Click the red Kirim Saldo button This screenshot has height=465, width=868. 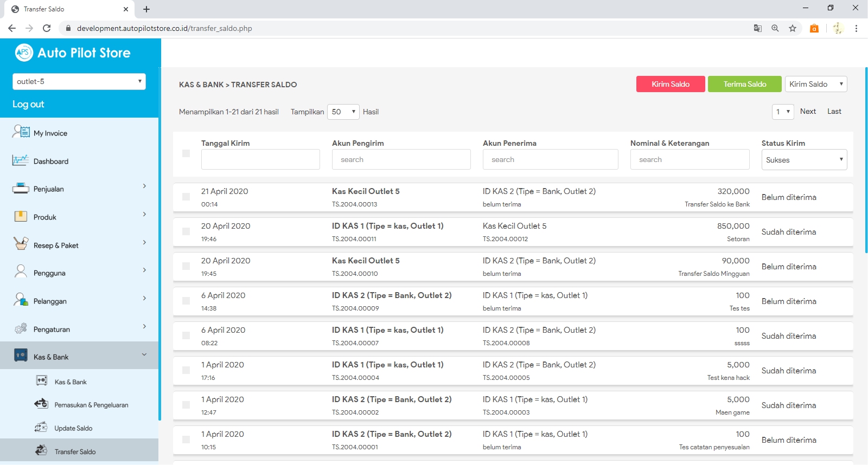[671, 84]
